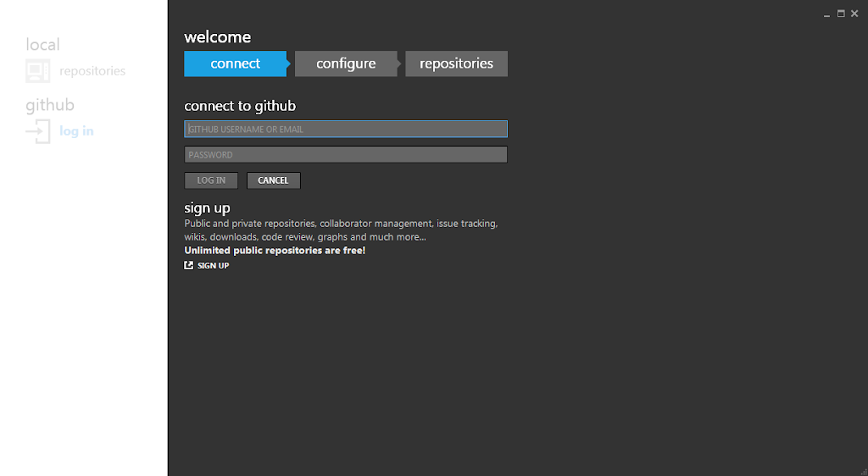Focus the password field
The width and height of the screenshot is (868, 476).
click(x=346, y=154)
